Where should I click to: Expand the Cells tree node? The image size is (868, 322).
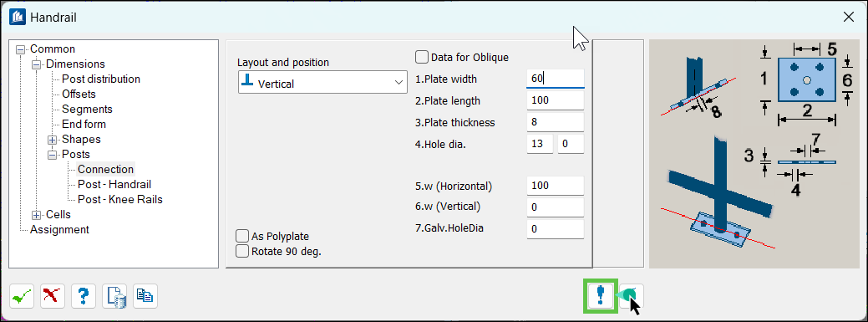pyautogui.click(x=37, y=215)
